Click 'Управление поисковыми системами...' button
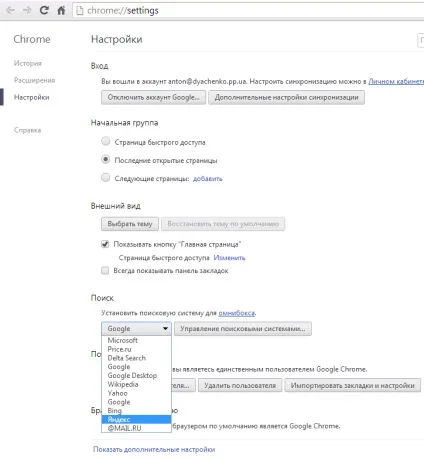Viewport: 424px width, 460px height. pos(243,329)
